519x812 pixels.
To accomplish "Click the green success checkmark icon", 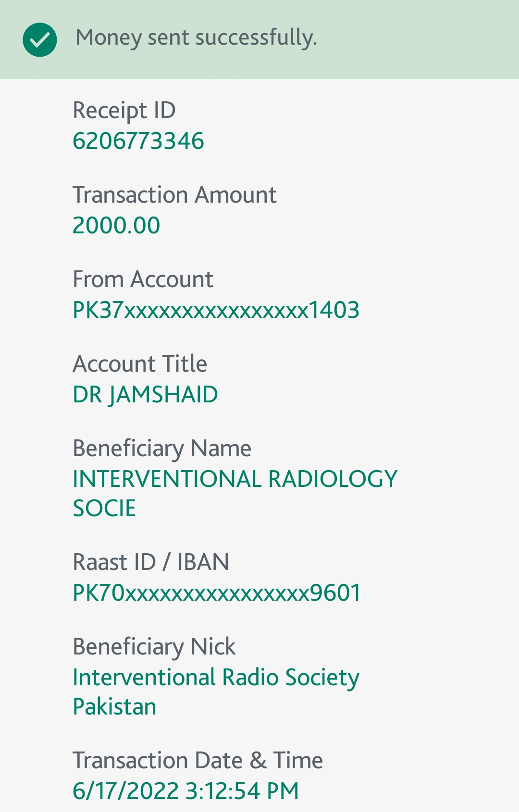I will tap(40, 39).
